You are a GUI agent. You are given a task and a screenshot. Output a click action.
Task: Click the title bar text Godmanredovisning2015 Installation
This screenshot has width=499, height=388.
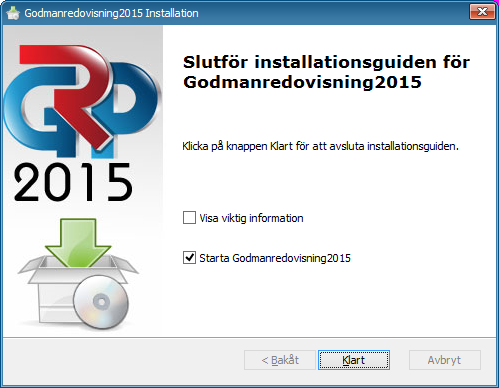click(x=111, y=13)
